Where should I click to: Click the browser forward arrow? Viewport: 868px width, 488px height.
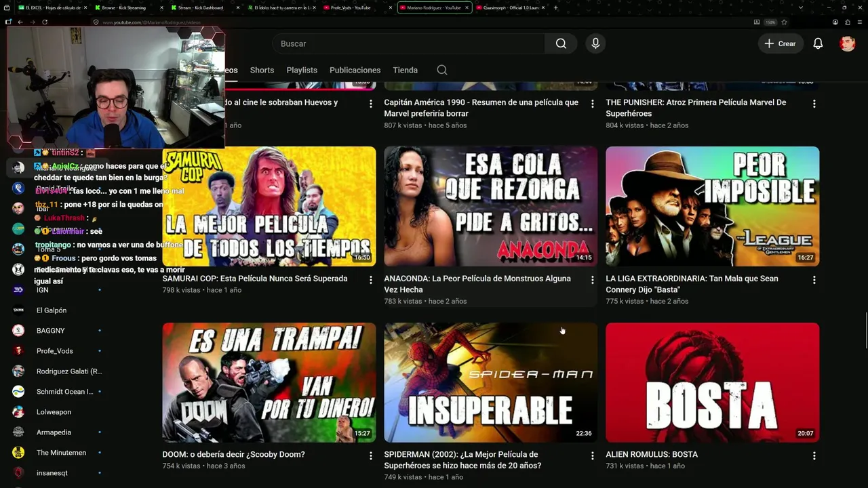(x=32, y=22)
